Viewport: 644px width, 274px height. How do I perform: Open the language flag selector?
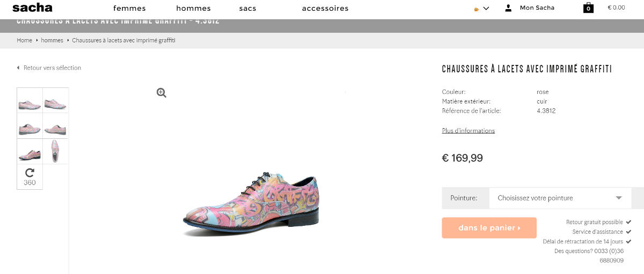pyautogui.click(x=481, y=9)
